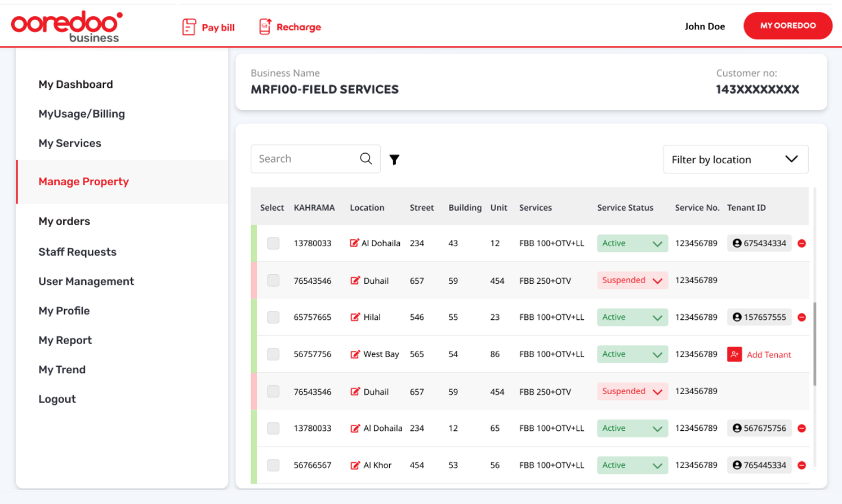The height and width of the screenshot is (504, 842).
Task: Open Active status dropdown for Al Dohaila
Action: 632,243
